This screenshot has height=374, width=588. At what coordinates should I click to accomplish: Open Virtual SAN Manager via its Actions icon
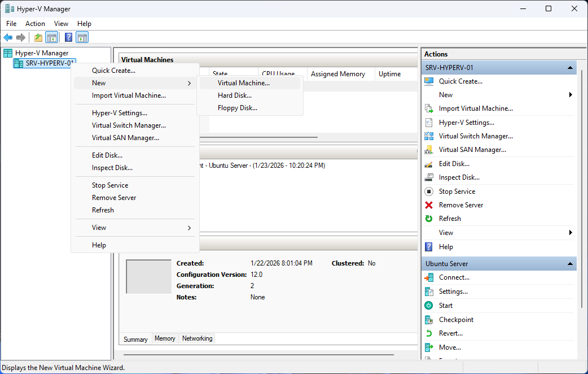click(x=429, y=149)
